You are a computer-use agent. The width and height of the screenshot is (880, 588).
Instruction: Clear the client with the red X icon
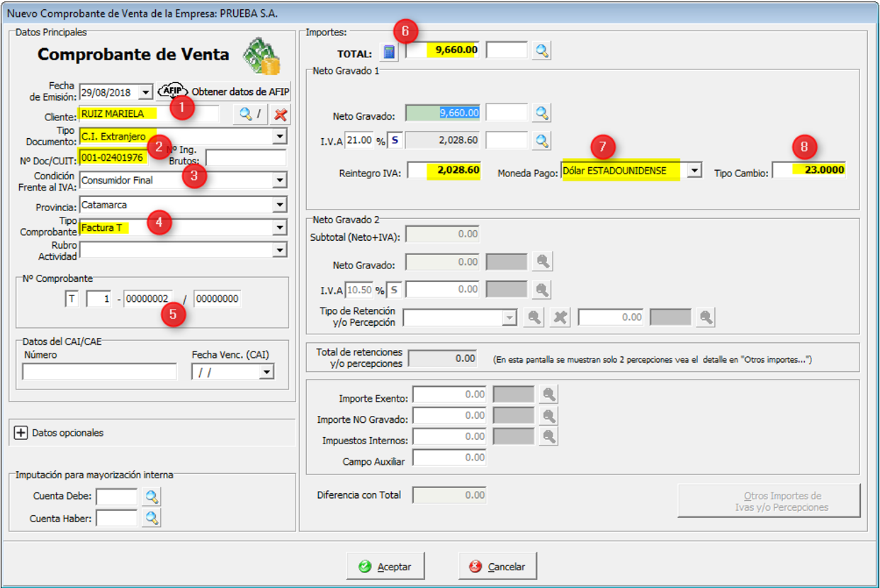click(281, 114)
